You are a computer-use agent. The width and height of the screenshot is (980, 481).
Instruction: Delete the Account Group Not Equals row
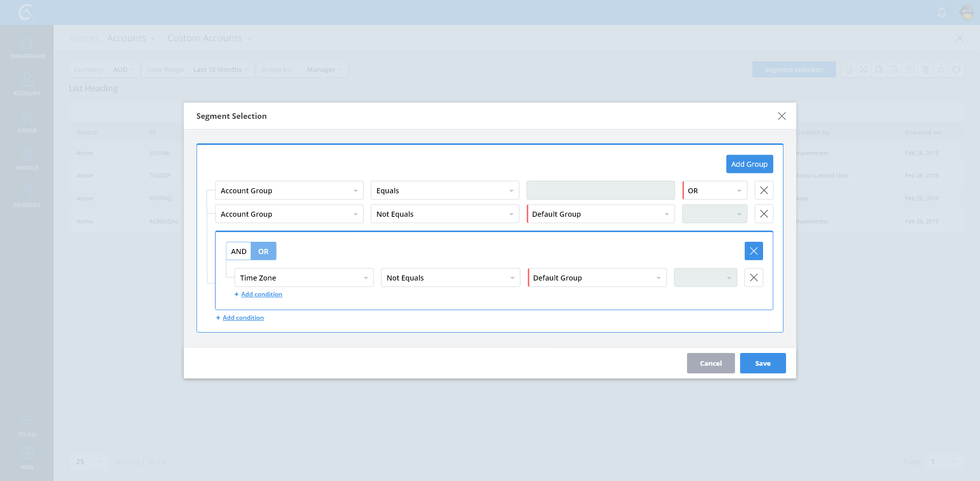[764, 214]
